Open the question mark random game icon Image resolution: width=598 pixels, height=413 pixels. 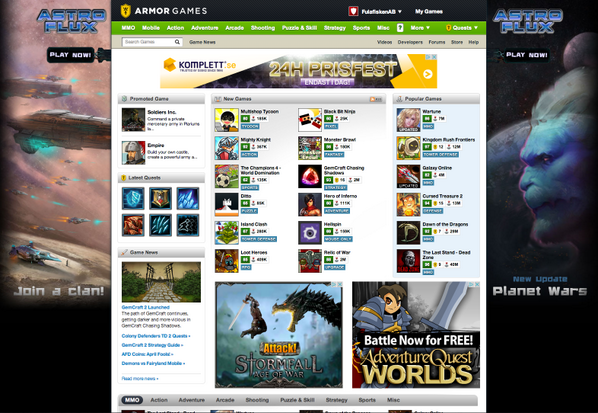click(400, 28)
